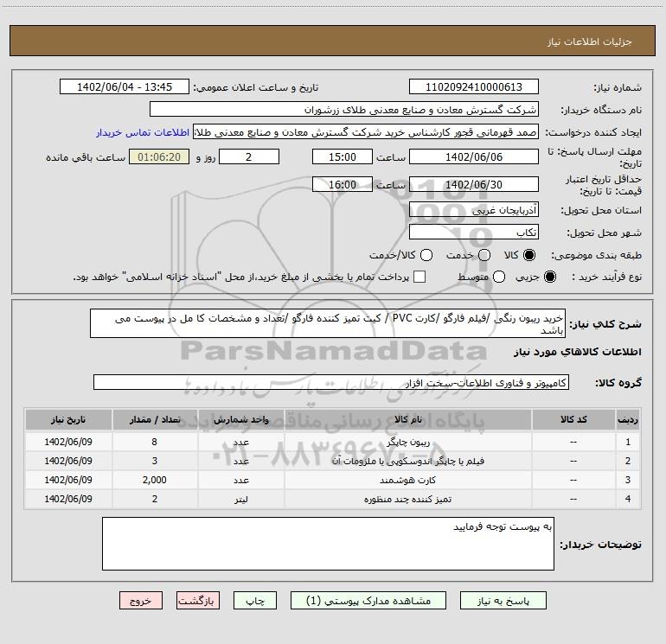Click the validity hour field 16:00
This screenshot has height=644, width=666.
coord(343,184)
